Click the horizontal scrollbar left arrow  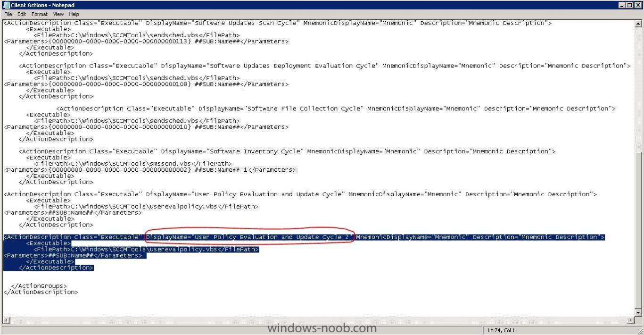pos(5,320)
